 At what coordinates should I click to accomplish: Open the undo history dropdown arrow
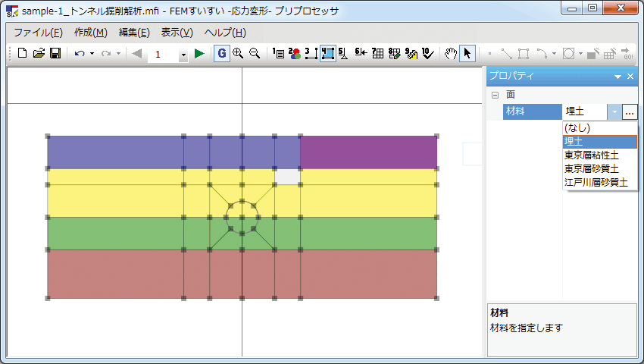pyautogui.click(x=92, y=54)
